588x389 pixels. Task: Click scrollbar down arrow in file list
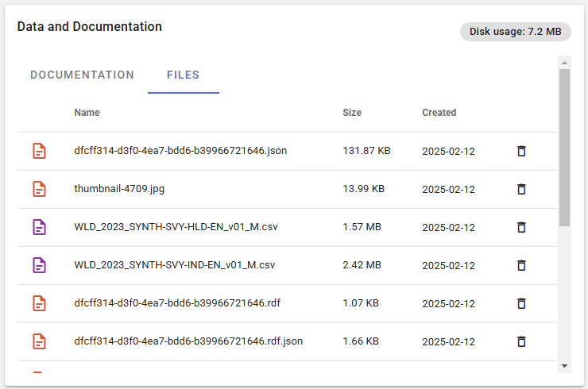[x=564, y=365]
